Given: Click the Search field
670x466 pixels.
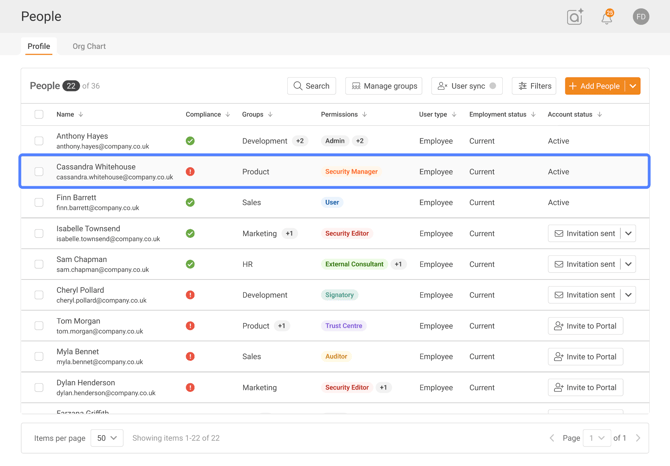Looking at the screenshot, I should pyautogui.click(x=311, y=86).
